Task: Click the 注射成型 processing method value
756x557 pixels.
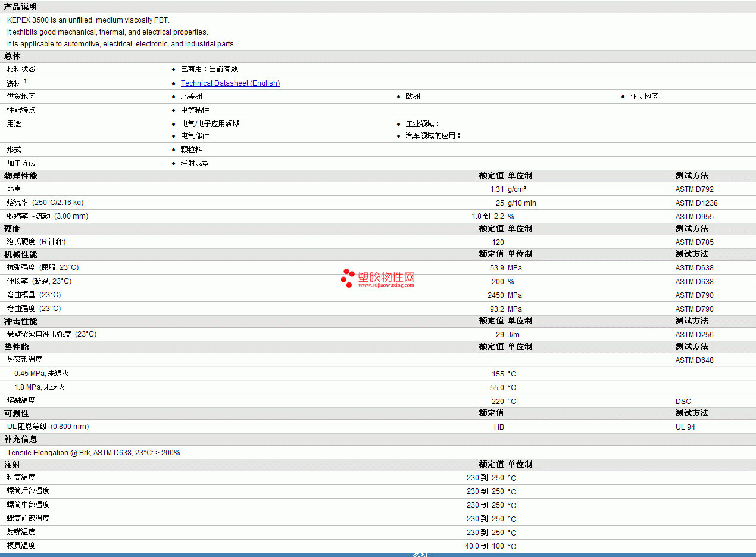Action: 195,163
